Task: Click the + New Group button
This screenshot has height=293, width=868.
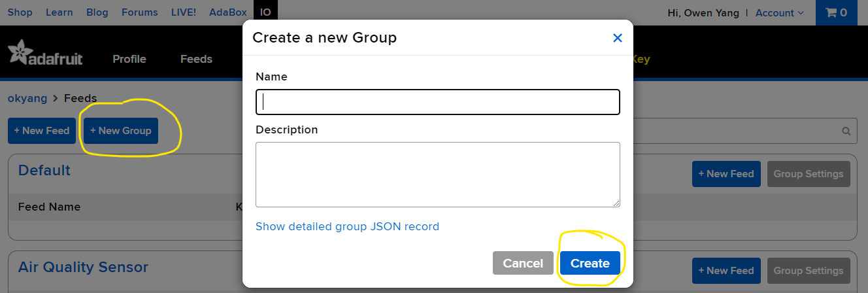Action: point(121,131)
